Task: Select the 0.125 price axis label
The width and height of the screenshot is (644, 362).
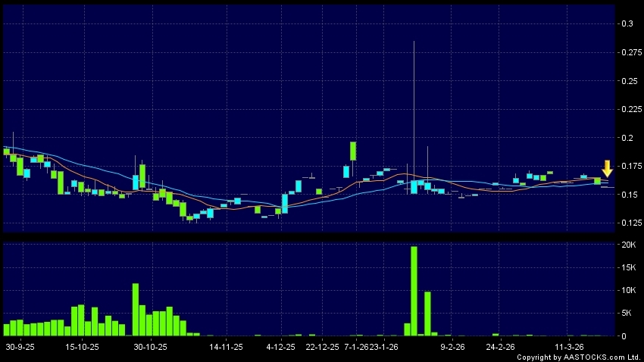Action: point(630,223)
